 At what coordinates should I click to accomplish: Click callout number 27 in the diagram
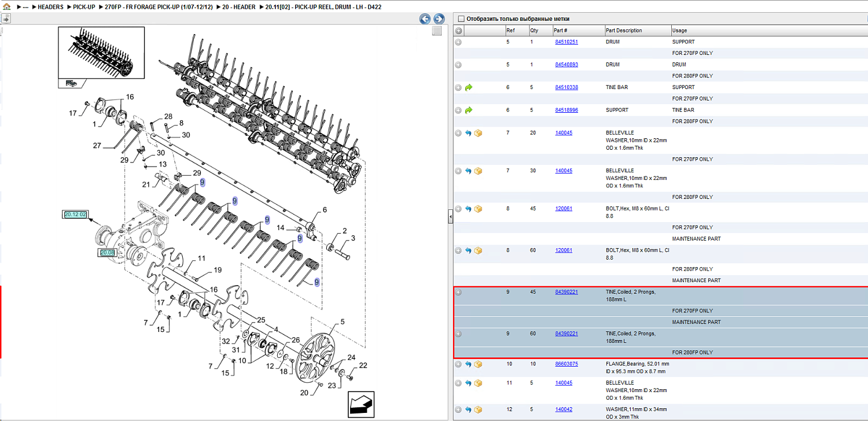point(97,146)
